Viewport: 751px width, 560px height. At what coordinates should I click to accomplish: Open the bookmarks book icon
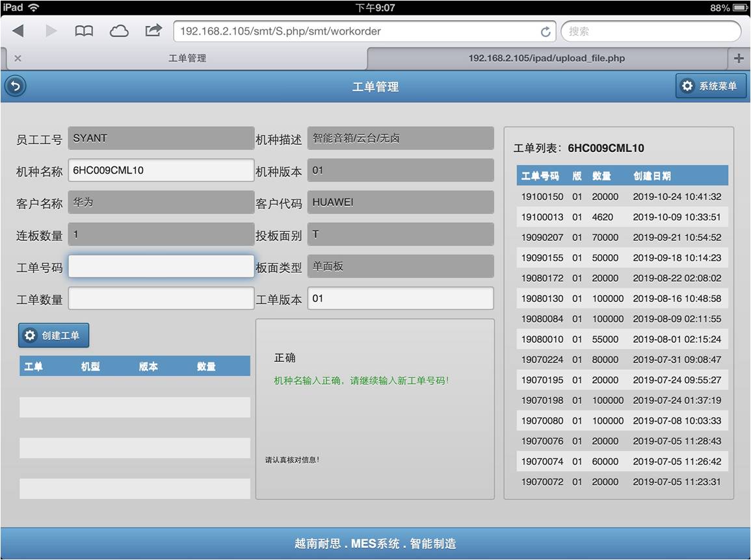[84, 31]
